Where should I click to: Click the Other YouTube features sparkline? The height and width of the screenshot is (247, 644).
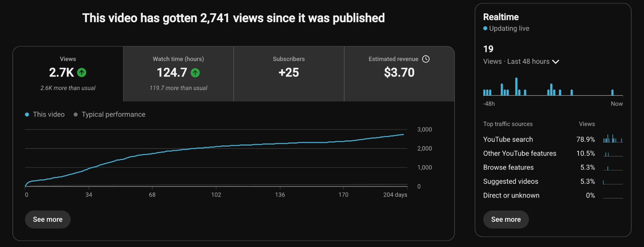613,154
